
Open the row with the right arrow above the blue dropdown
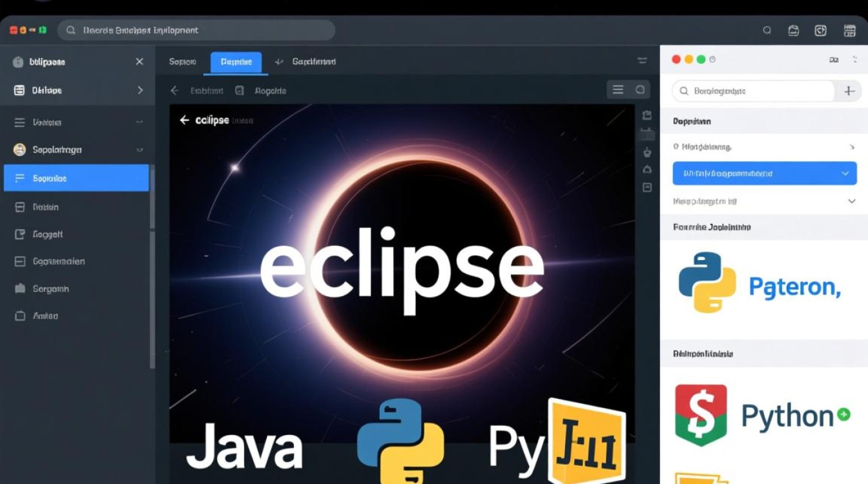coord(765,147)
